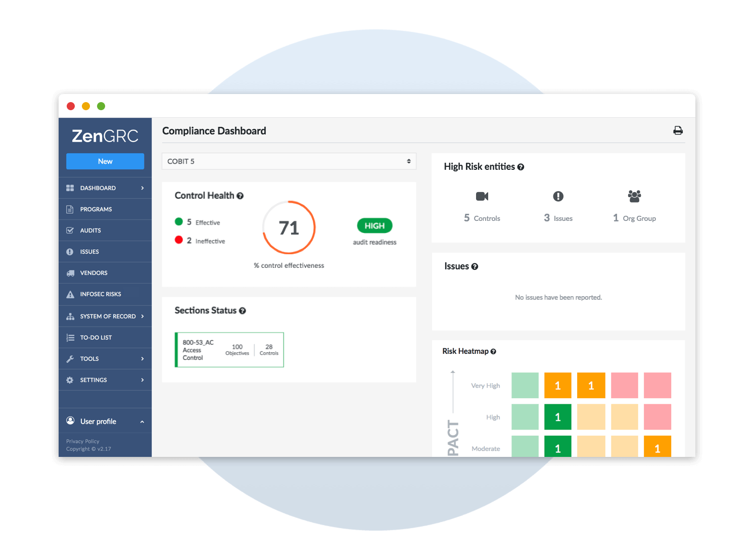Click the 71 control effectiveness gauge
This screenshot has width=754, height=560.
click(289, 227)
